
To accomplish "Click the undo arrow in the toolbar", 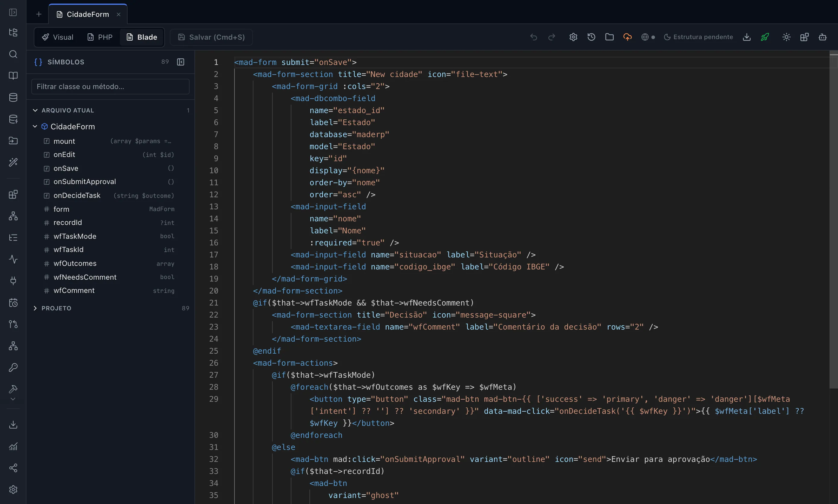I will [534, 37].
